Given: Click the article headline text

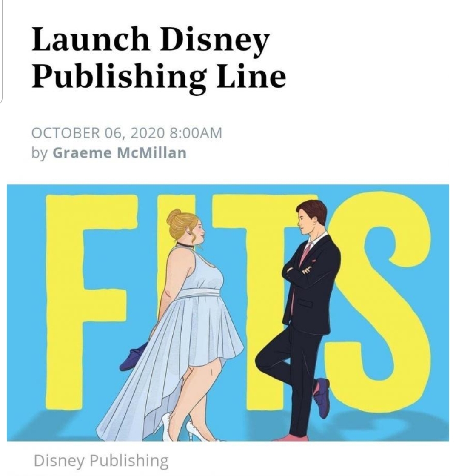Looking at the screenshot, I should click(159, 57).
